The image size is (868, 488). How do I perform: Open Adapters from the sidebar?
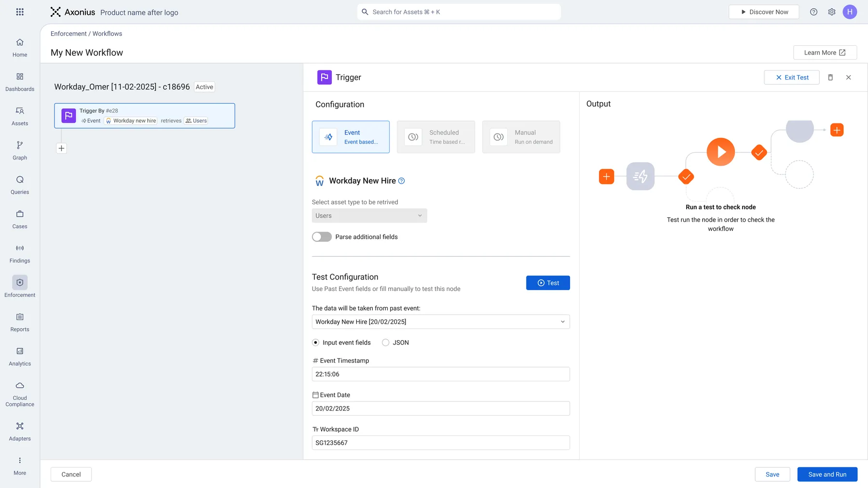[20, 432]
